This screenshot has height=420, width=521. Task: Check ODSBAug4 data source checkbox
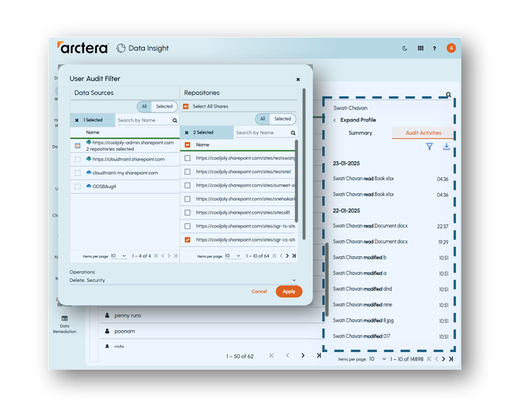[x=77, y=187]
